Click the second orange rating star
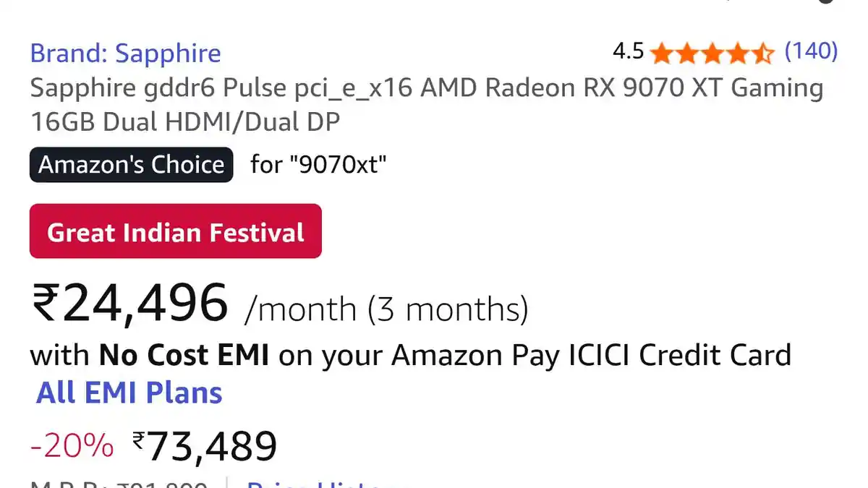Image resolution: width=868 pixels, height=488 pixels. (686, 53)
